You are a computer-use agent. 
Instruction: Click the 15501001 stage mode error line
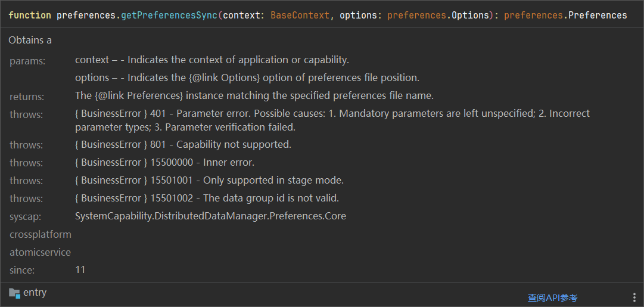209,180
